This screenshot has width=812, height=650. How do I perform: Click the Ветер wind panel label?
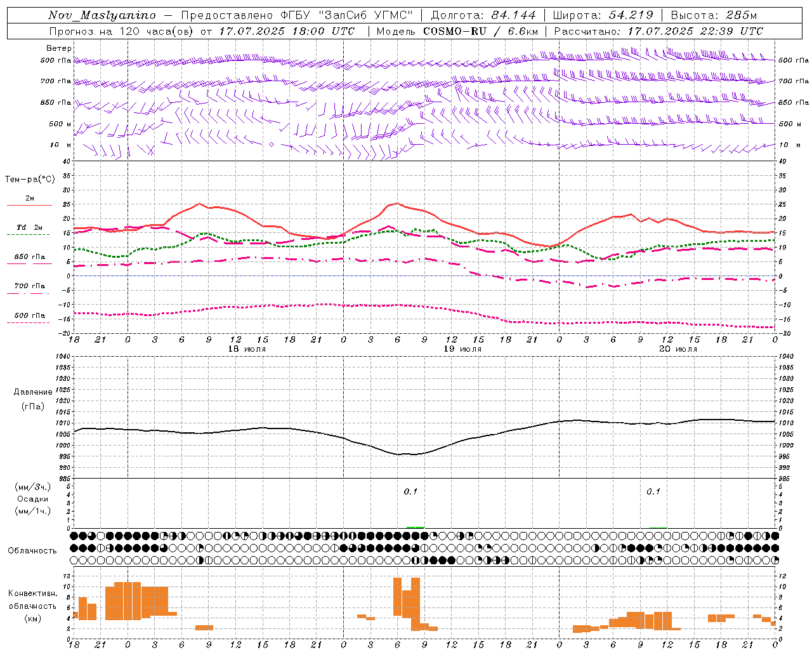point(59,48)
